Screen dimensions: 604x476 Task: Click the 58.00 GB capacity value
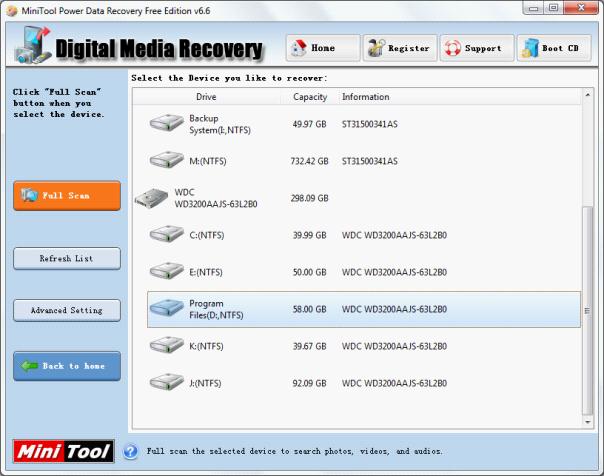[309, 309]
